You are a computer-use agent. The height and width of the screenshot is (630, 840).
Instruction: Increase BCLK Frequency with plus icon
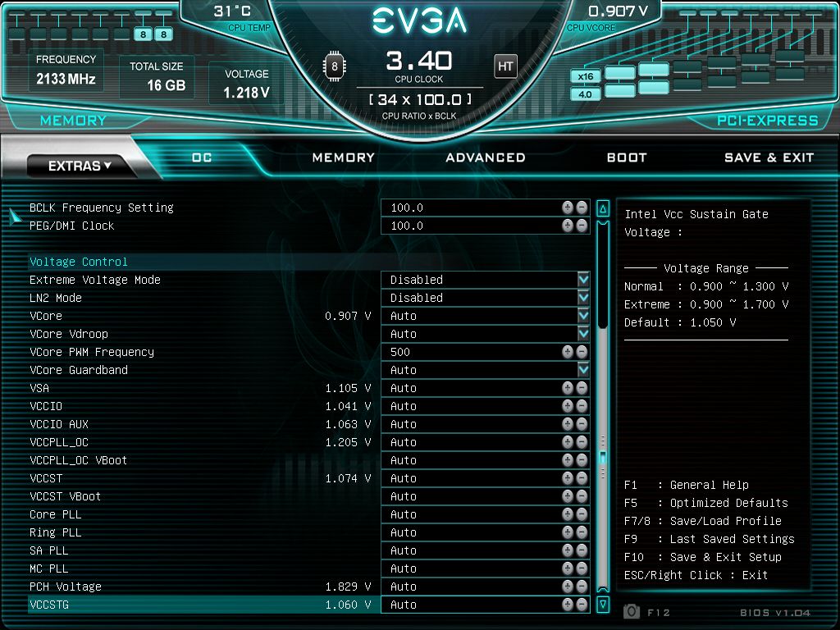coord(568,208)
